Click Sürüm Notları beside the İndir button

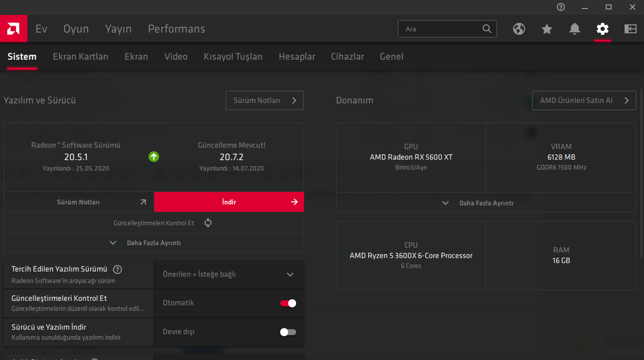pos(79,202)
